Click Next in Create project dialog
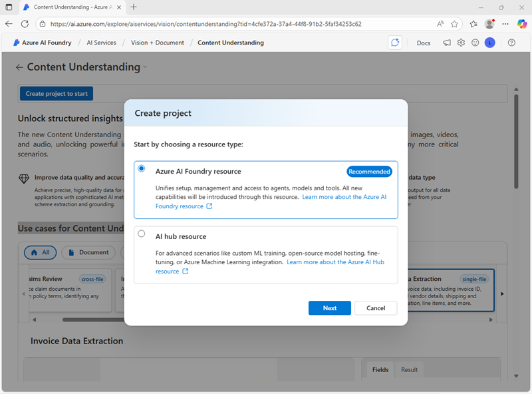Image resolution: width=532 pixels, height=394 pixels. pos(329,308)
